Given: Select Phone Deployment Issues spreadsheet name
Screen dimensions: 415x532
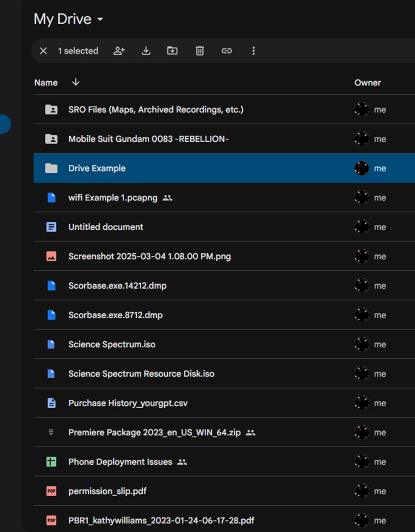Looking at the screenshot, I should point(120,462).
